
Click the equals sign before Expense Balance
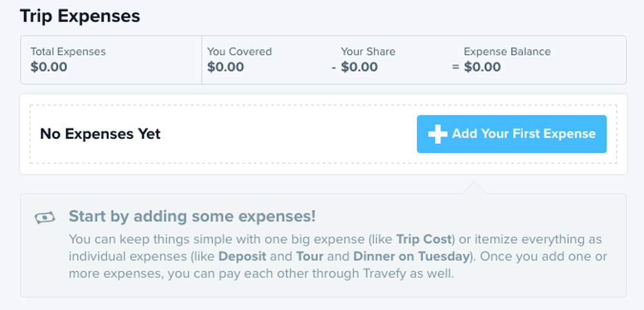(455, 67)
